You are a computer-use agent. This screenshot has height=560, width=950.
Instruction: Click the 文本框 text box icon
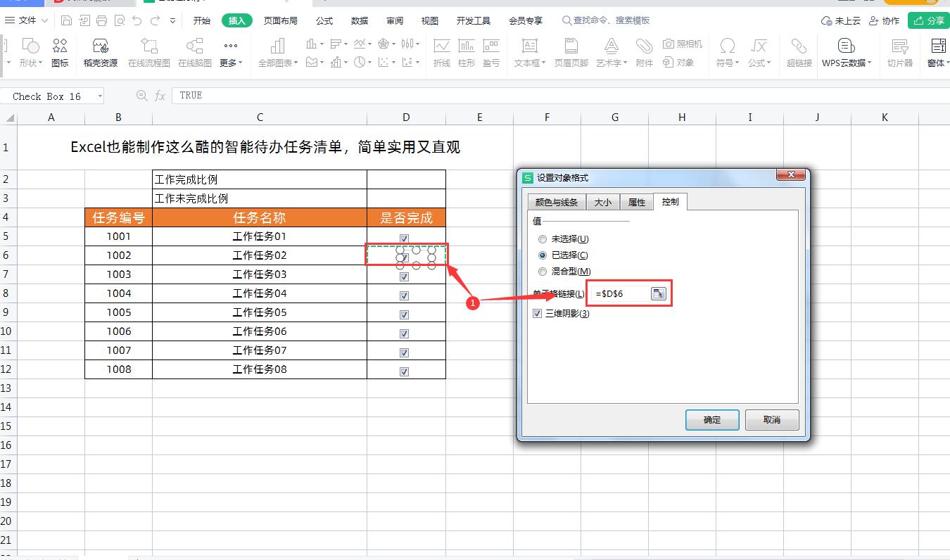pyautogui.click(x=529, y=53)
